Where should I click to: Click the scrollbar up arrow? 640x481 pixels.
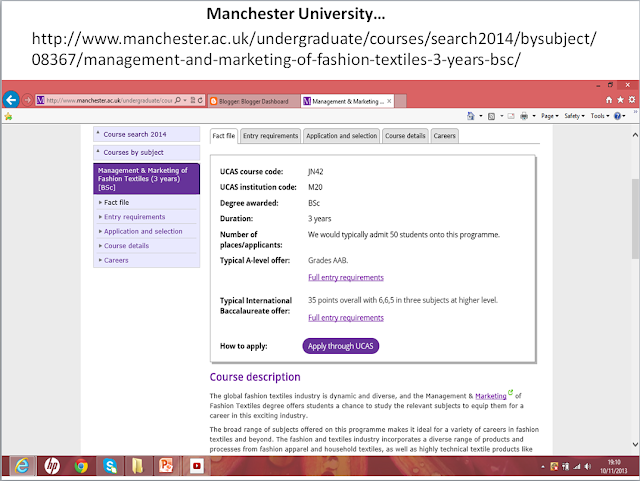[635, 134]
